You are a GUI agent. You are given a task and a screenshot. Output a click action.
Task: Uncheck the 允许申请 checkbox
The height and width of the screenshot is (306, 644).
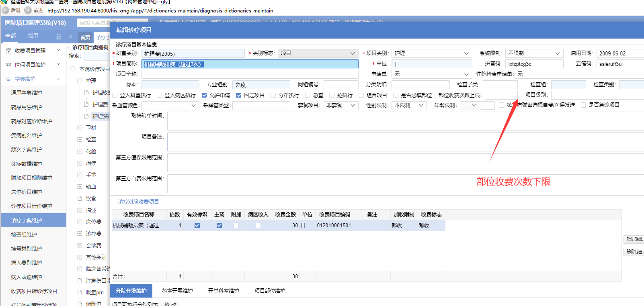tap(204, 95)
